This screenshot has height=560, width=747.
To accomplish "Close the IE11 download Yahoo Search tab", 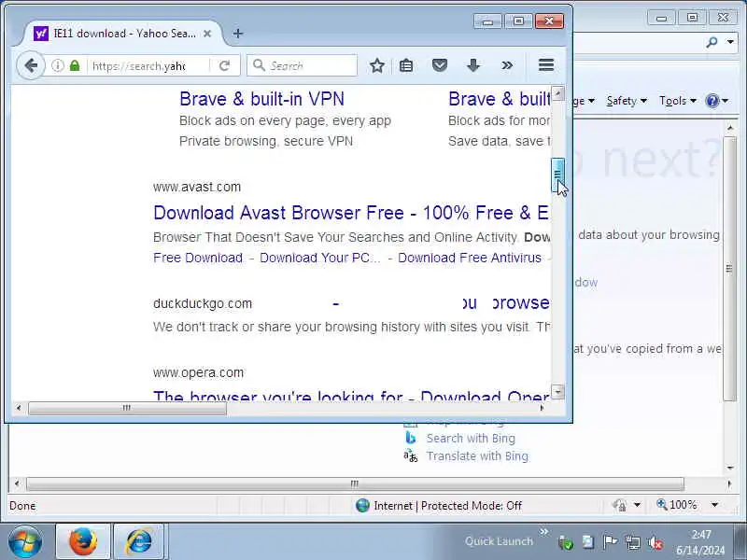I will [x=207, y=34].
